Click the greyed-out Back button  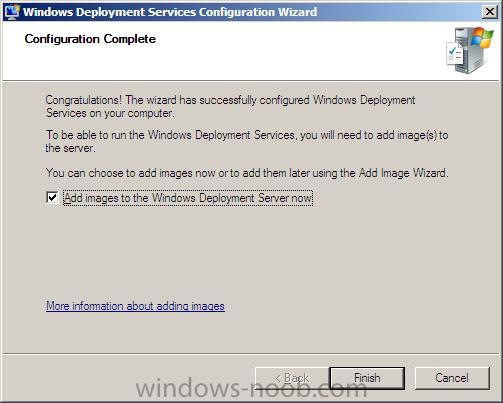(292, 378)
